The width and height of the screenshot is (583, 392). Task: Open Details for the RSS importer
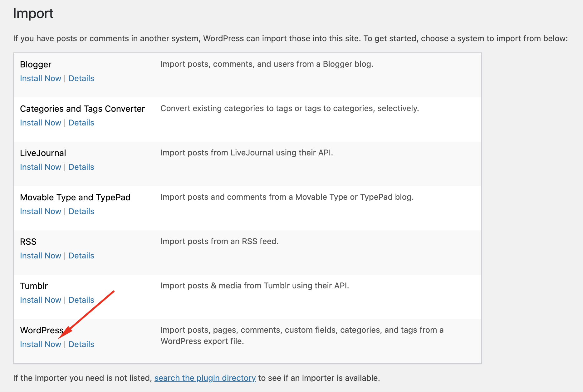point(81,256)
